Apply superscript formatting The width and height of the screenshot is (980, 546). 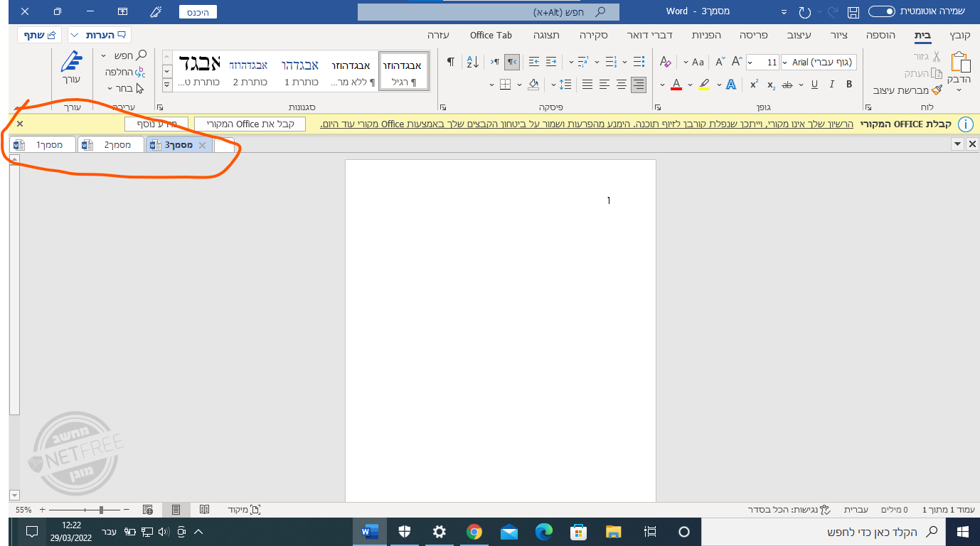coord(754,85)
